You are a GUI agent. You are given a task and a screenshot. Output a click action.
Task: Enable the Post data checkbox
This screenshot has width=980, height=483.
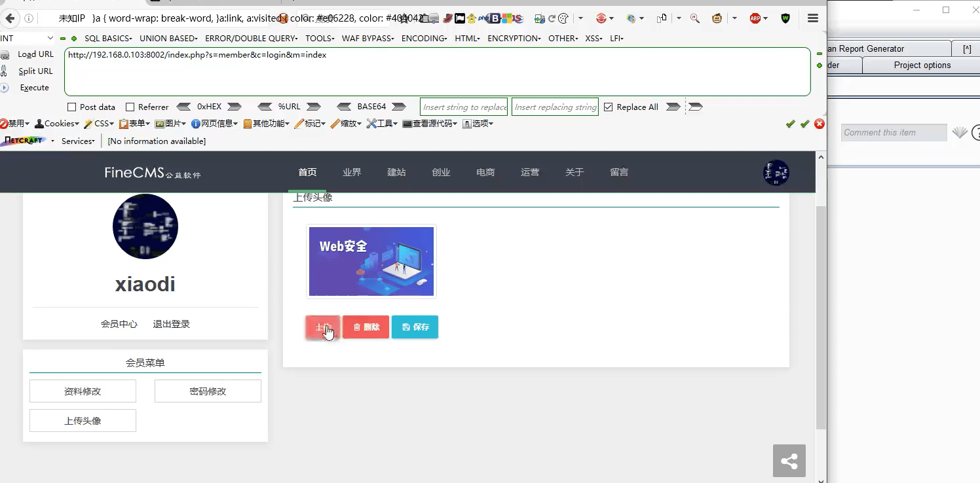pos(72,107)
